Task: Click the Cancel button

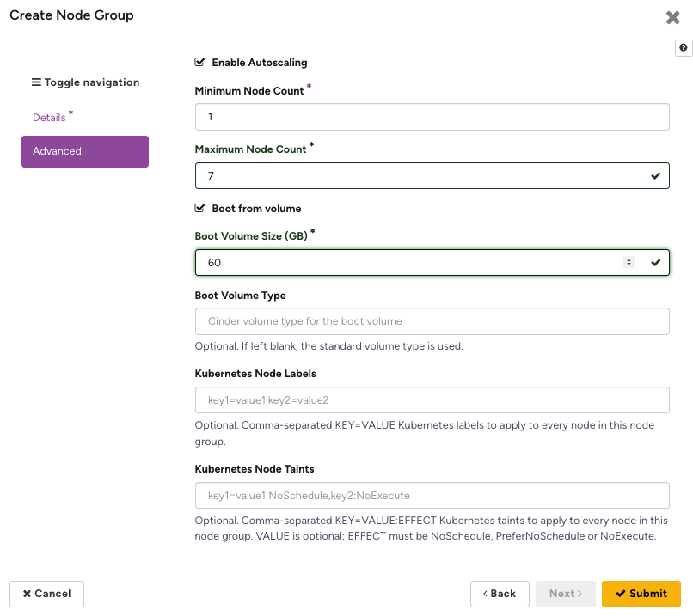Action: click(46, 594)
